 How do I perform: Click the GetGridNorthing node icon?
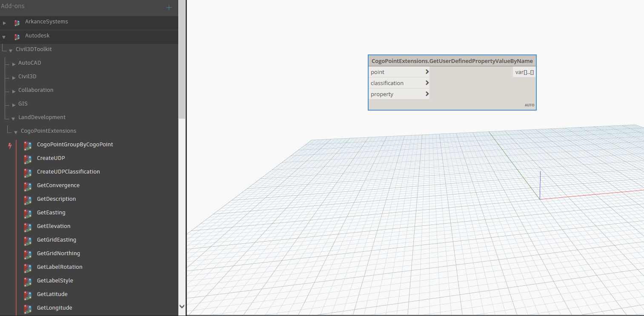pos(28,254)
